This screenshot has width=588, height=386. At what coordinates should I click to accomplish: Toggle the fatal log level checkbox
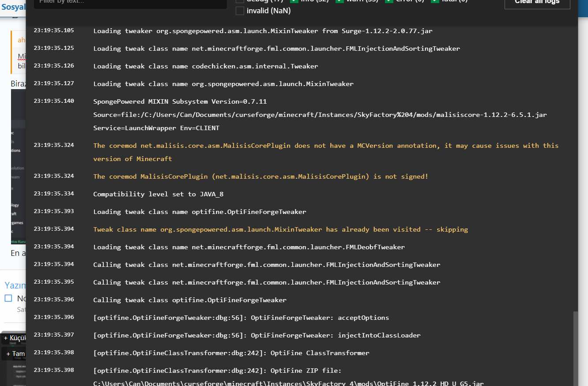pyautogui.click(x=435, y=1)
